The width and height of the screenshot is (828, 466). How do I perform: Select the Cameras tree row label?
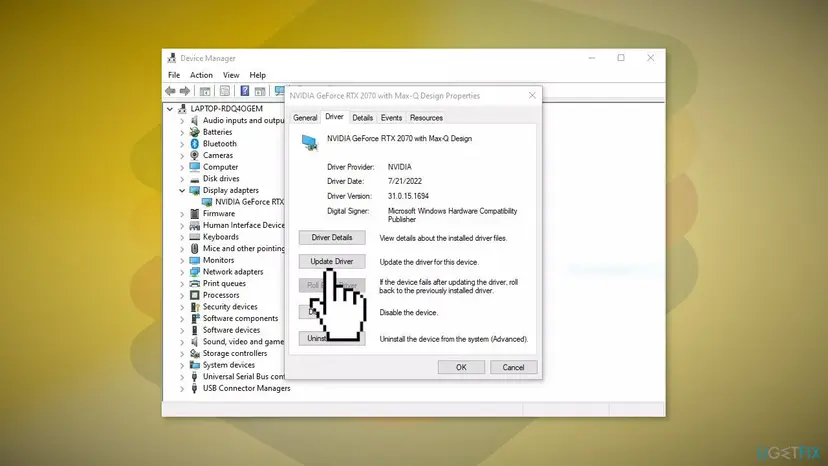[x=218, y=155]
